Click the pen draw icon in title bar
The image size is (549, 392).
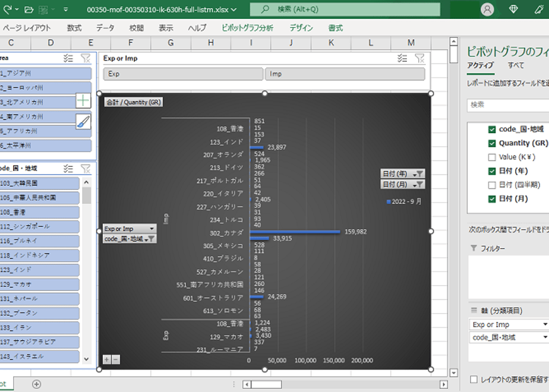(x=539, y=10)
